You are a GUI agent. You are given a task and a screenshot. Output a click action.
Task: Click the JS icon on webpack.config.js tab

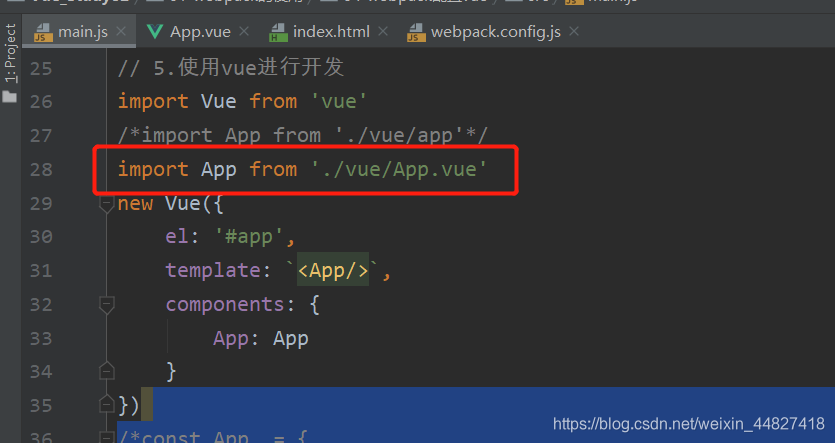(x=416, y=32)
